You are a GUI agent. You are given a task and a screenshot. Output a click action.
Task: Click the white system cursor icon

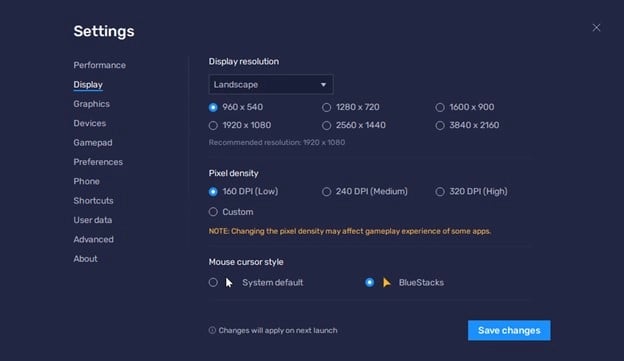[229, 283]
